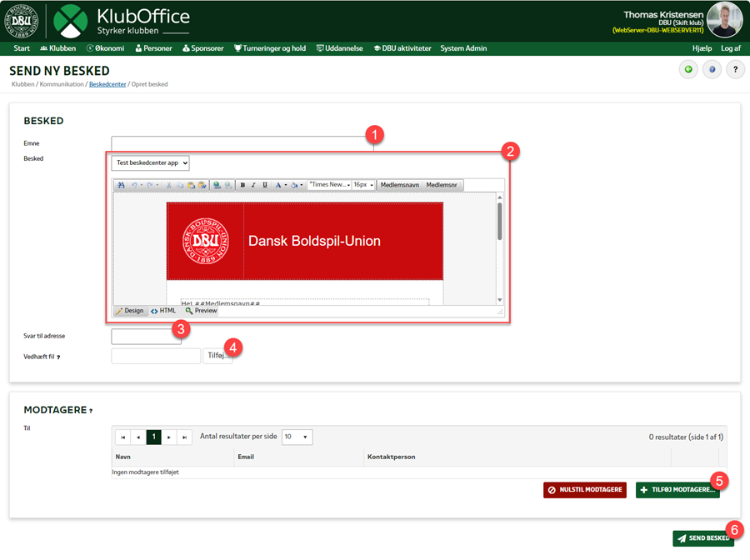Open results per side dropdown showing 10

pyautogui.click(x=297, y=437)
